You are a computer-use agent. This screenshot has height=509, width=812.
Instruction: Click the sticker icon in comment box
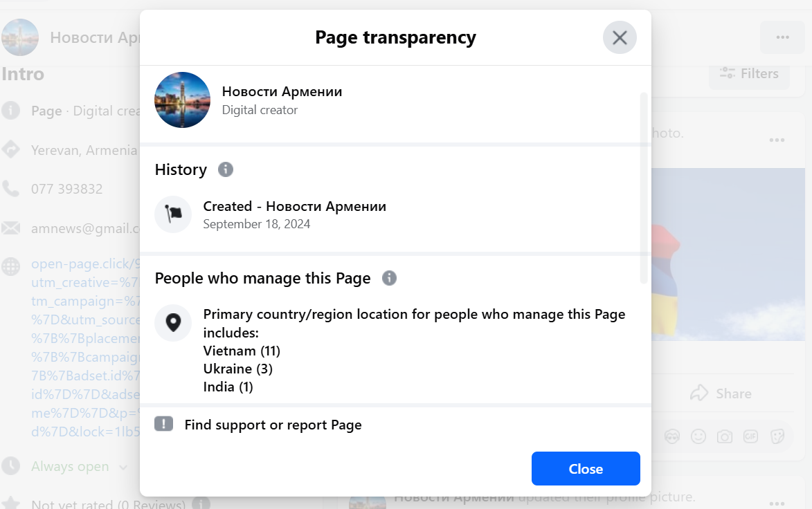777,436
